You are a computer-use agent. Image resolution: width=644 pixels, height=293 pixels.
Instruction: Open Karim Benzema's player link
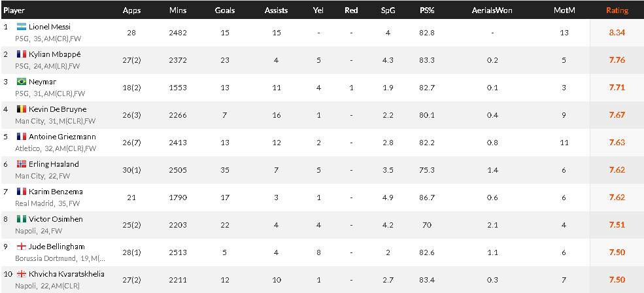(x=56, y=192)
